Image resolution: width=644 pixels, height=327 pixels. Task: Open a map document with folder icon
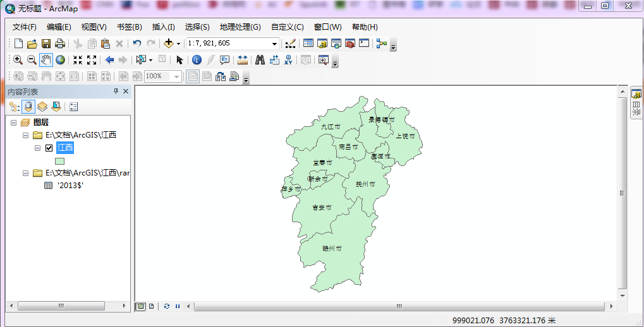point(32,44)
